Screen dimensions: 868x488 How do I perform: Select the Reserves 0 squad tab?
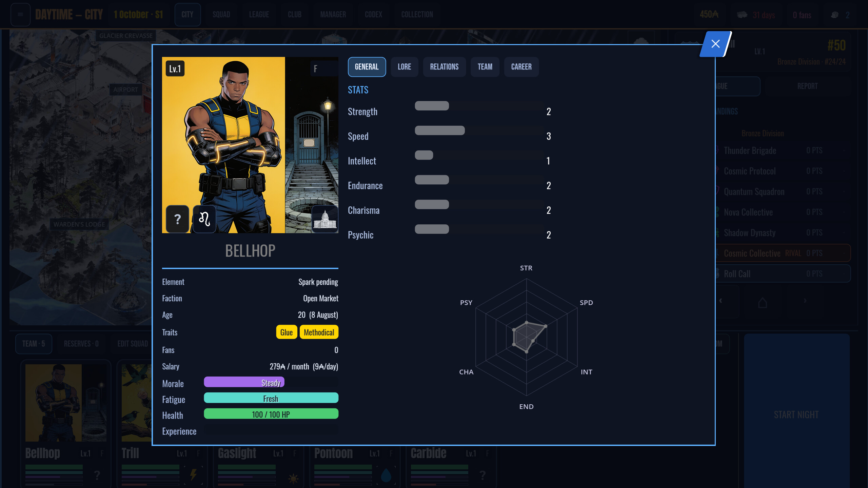point(81,344)
